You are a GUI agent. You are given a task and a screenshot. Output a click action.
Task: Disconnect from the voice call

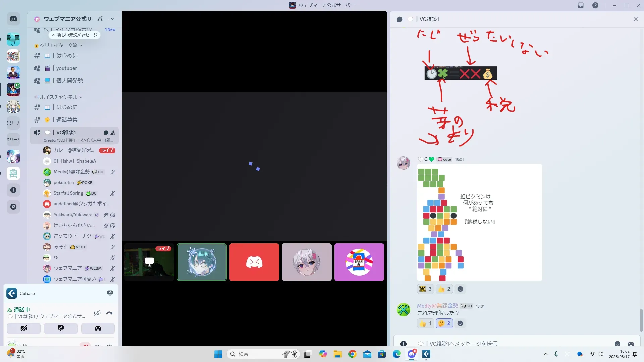click(109, 313)
